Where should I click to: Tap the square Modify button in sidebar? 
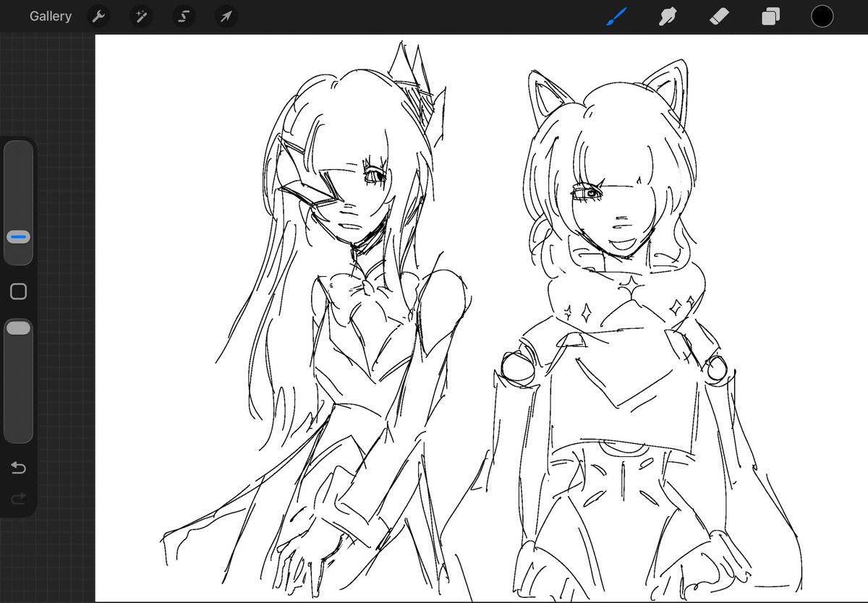coord(19,291)
